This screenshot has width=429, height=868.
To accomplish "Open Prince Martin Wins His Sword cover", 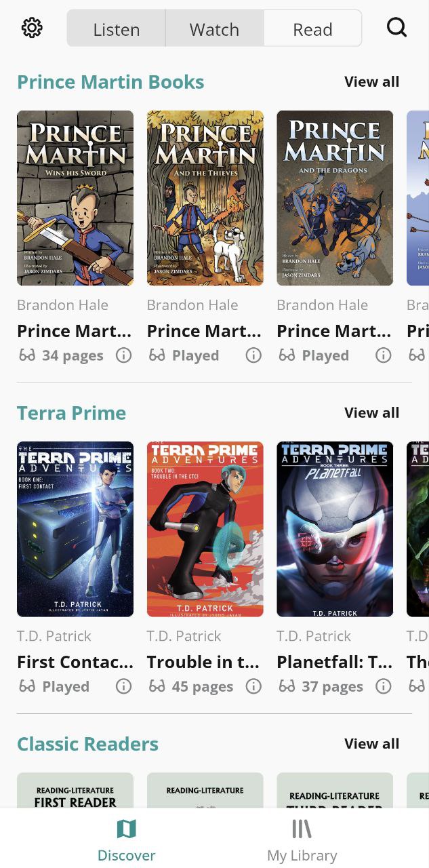I will click(75, 198).
